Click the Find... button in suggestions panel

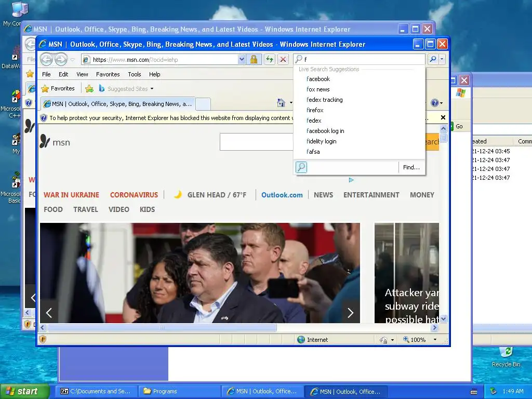(411, 167)
